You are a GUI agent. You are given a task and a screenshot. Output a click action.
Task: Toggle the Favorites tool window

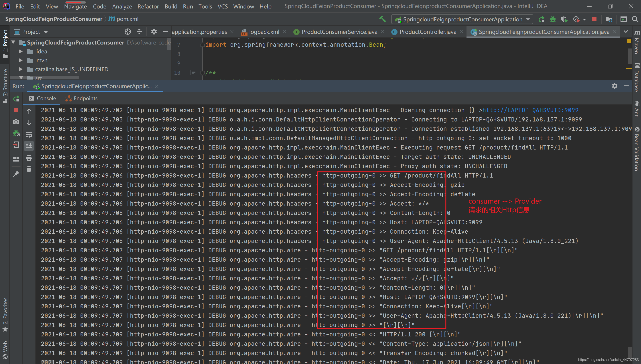(5, 315)
